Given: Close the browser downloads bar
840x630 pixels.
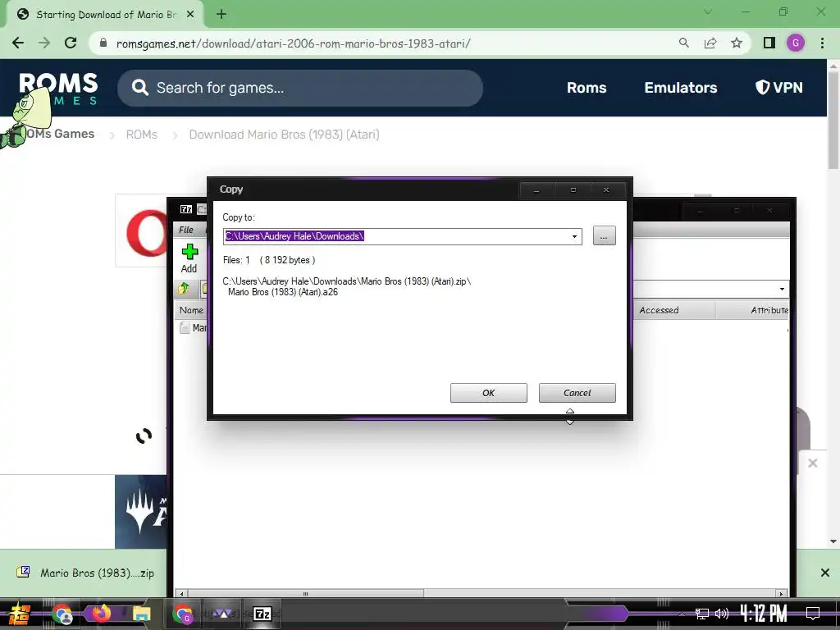Looking at the screenshot, I should click(825, 573).
